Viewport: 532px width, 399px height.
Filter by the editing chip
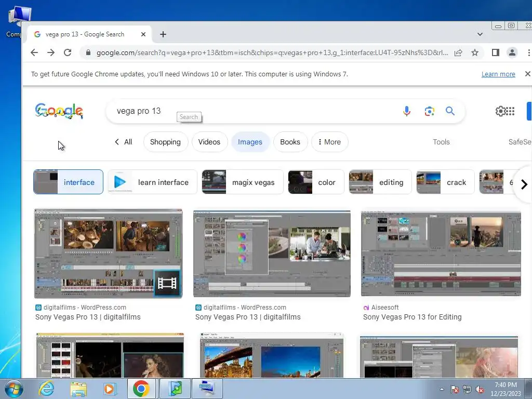point(380,182)
